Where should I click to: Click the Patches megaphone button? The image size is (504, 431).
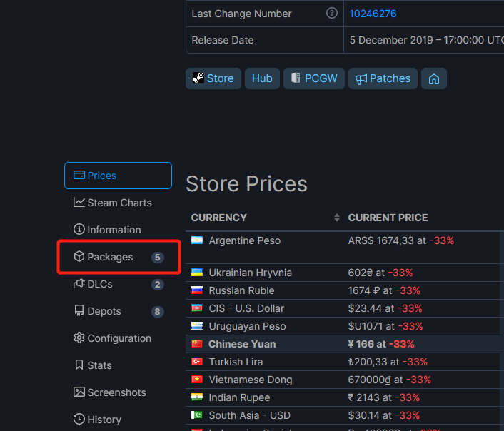point(383,78)
